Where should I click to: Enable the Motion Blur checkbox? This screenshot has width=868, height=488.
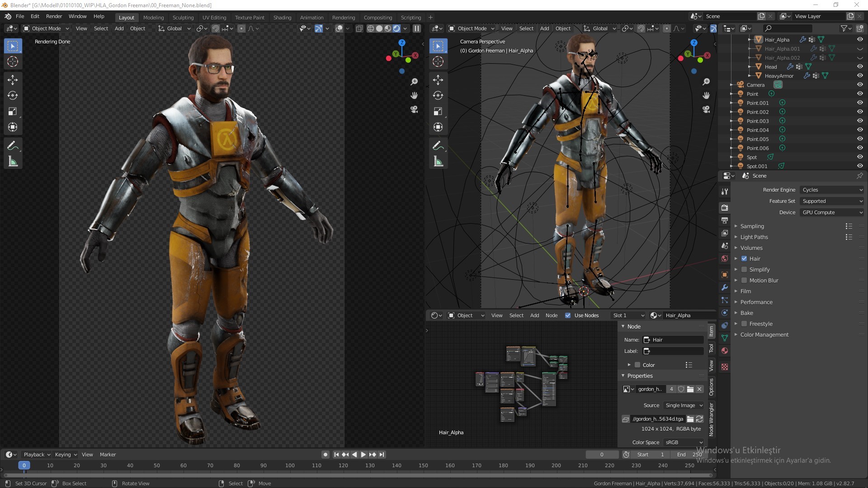744,280
